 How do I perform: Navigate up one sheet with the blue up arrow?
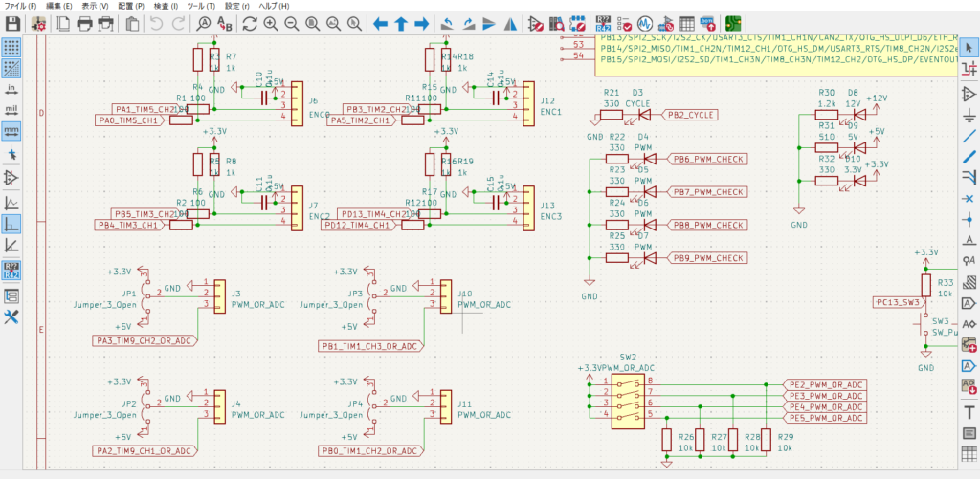click(401, 23)
